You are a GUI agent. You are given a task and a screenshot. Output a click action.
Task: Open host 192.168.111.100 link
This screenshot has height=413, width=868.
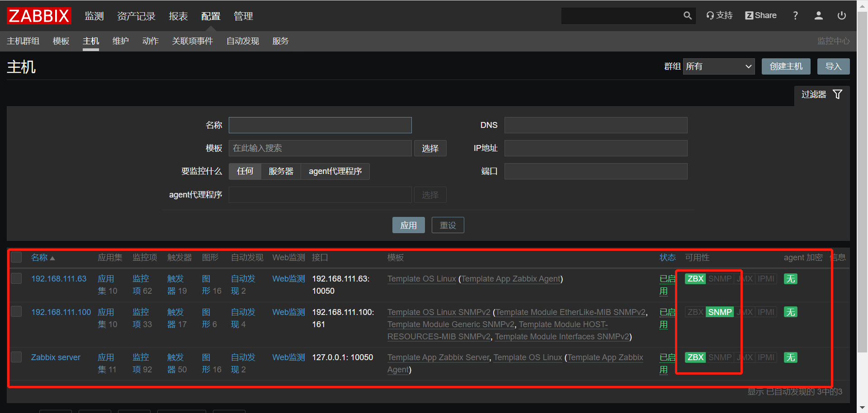click(61, 312)
